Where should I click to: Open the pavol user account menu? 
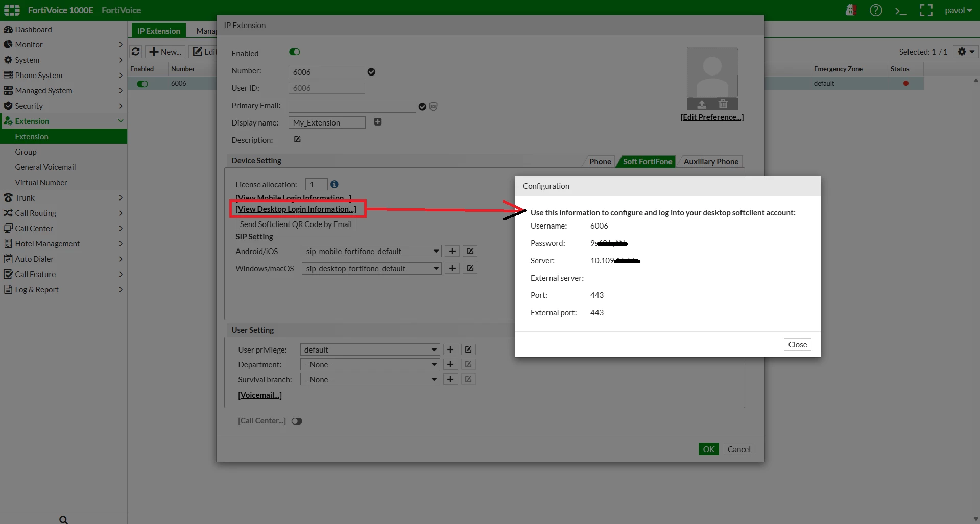coord(959,10)
